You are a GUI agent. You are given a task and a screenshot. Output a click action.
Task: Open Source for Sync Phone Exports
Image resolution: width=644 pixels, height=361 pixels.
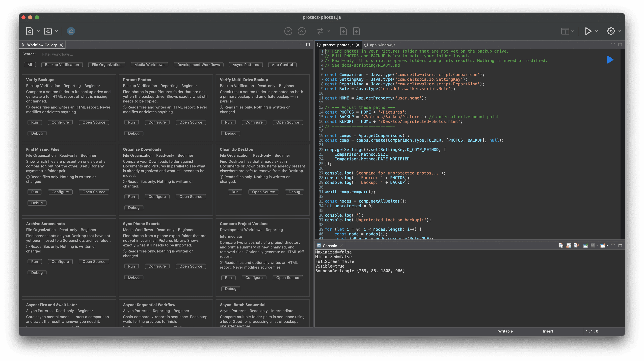coord(191,266)
